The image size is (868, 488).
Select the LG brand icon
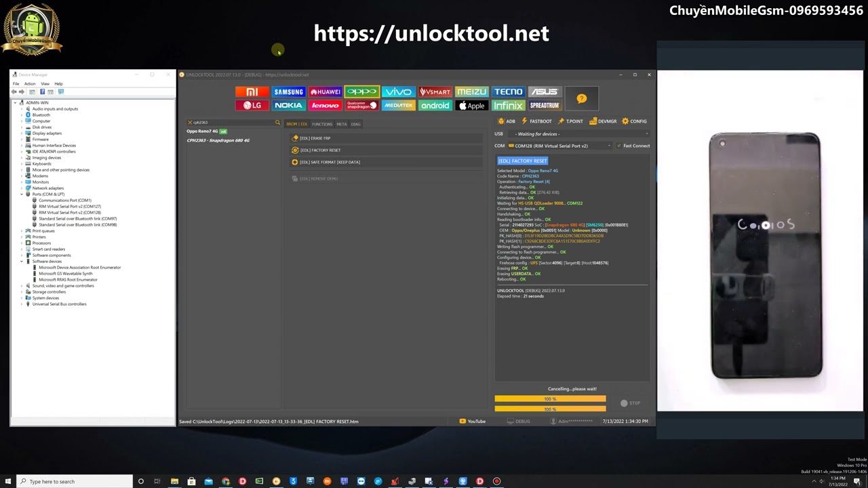coord(252,105)
